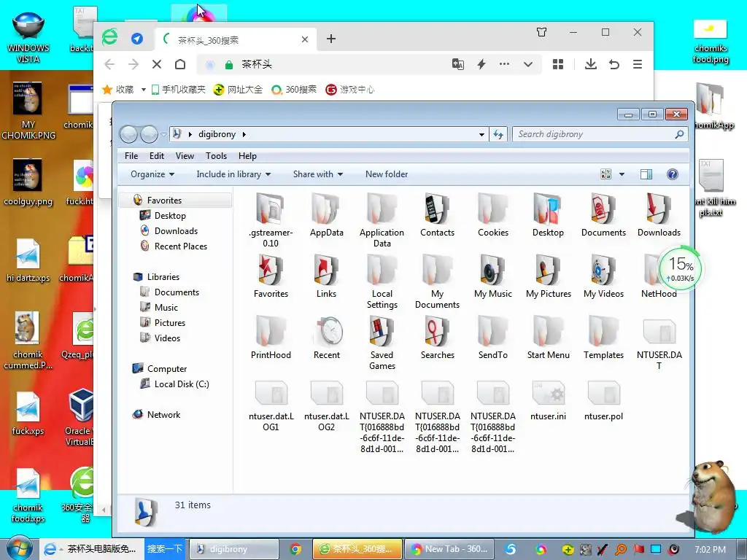Select the Searches folder
Screen dimensions: 747x560
[x=437, y=337]
